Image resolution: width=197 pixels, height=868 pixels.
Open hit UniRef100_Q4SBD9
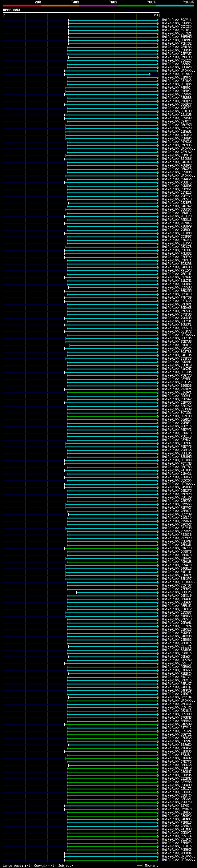tap(177, 487)
